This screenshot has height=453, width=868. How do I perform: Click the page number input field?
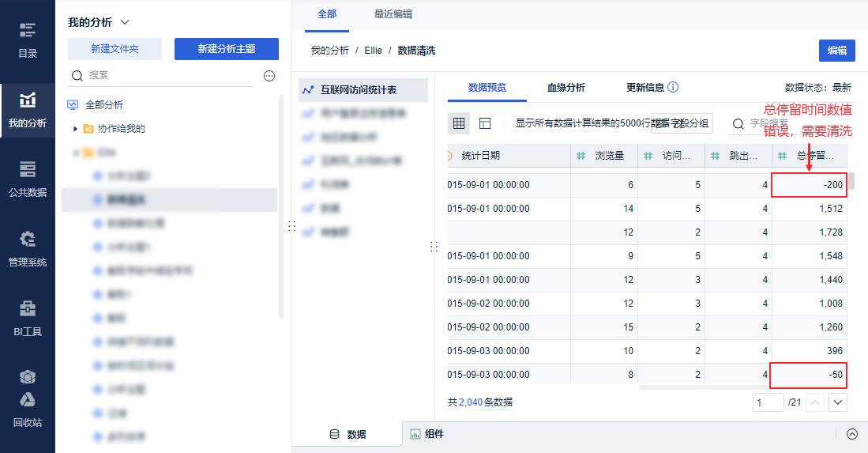[768, 402]
